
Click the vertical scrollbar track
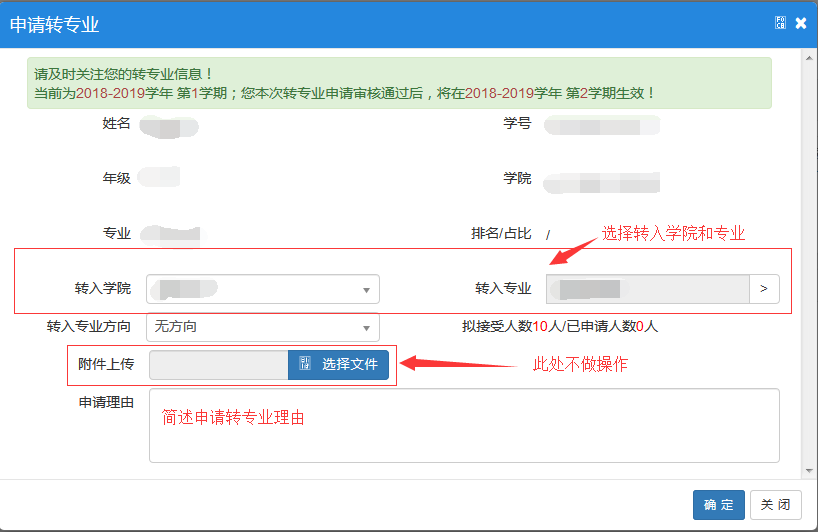809,260
